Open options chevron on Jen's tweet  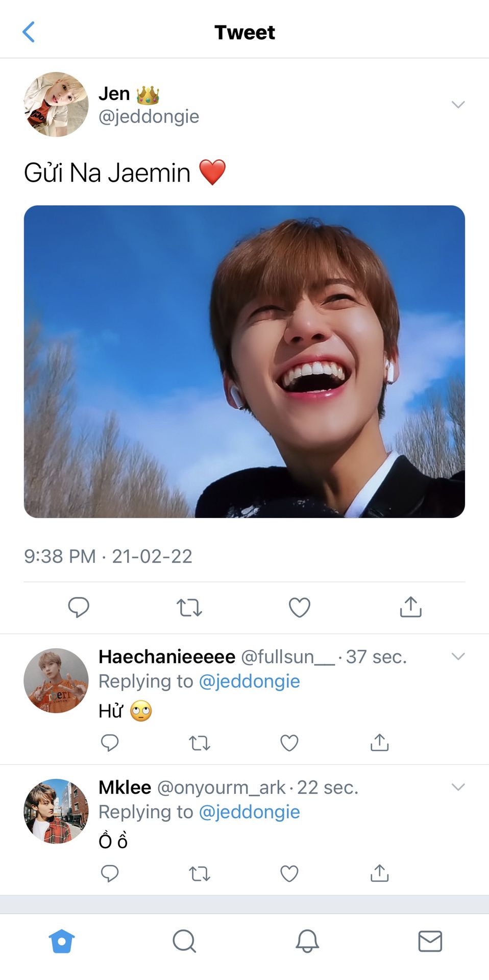tap(458, 105)
